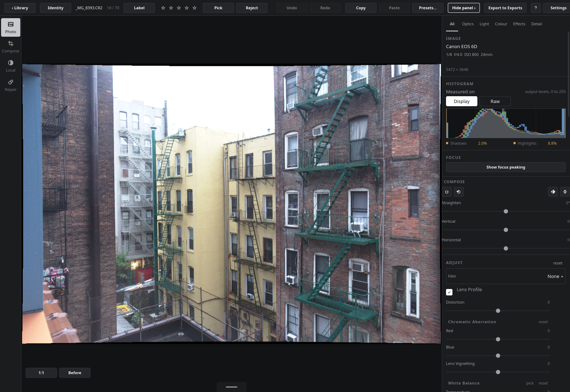The width and height of the screenshot is (570, 392).
Task: Switch to the Effects tab
Action: click(x=519, y=24)
